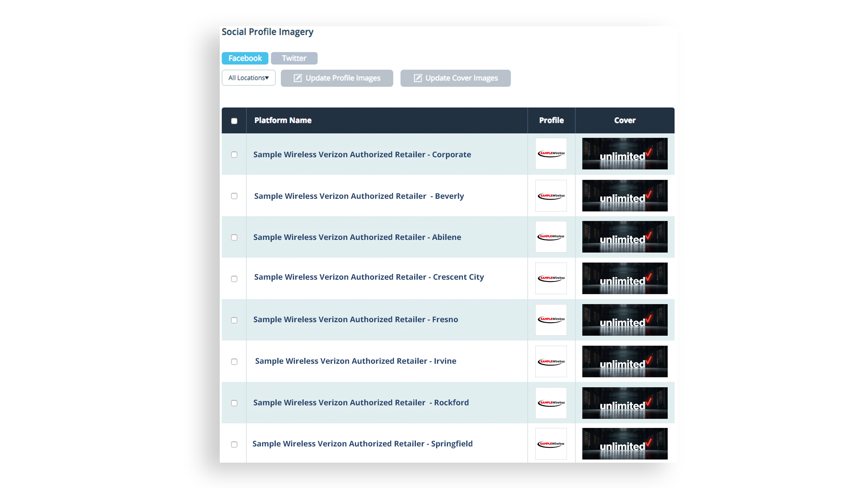Open the Springfield unlimited cover image
This screenshot has width=868, height=488.
point(625,444)
